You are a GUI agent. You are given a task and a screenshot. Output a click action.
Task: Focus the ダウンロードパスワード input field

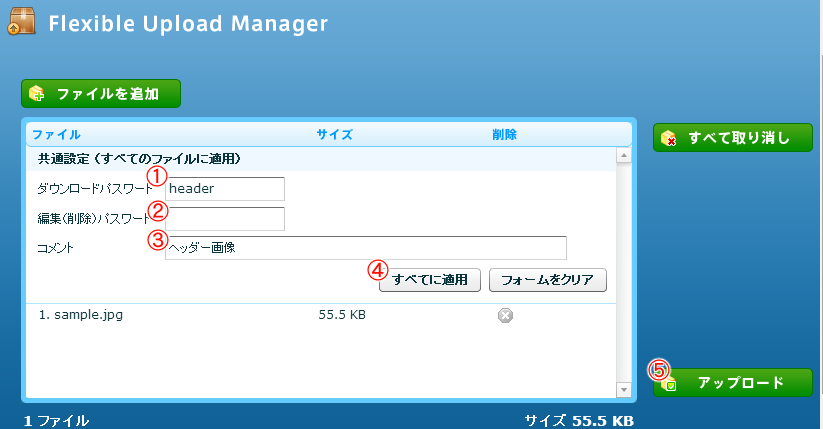tap(225, 189)
